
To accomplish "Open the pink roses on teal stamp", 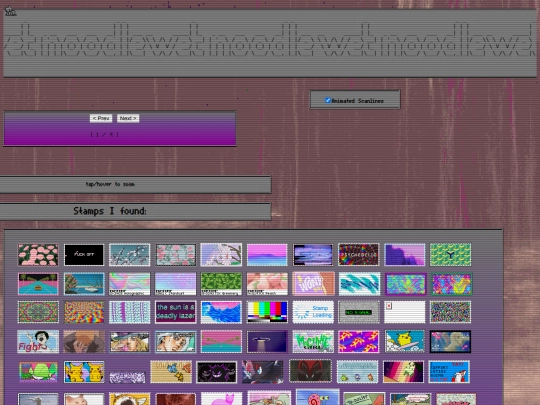I will coord(175,255).
